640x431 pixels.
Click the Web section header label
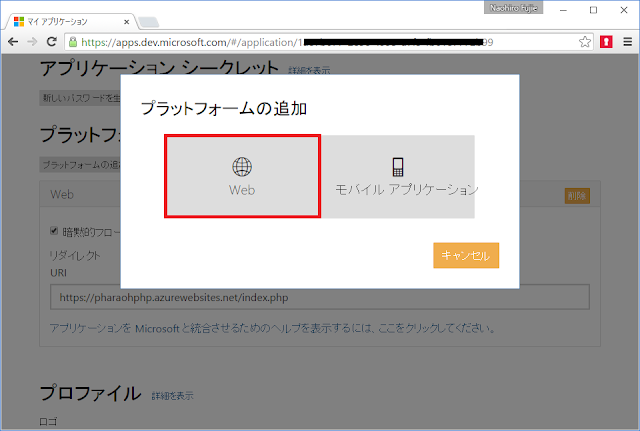[62, 194]
